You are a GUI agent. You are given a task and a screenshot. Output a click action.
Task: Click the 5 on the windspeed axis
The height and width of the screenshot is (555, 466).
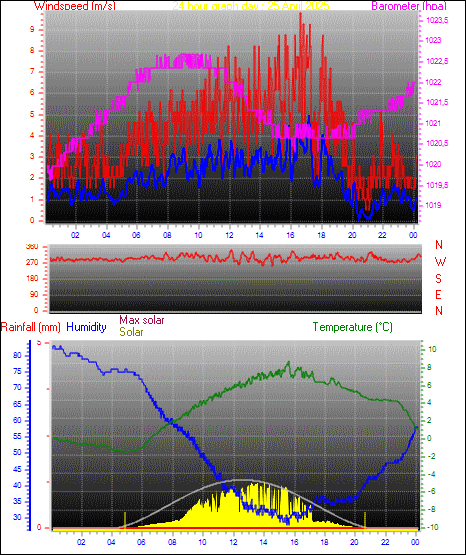(32, 115)
